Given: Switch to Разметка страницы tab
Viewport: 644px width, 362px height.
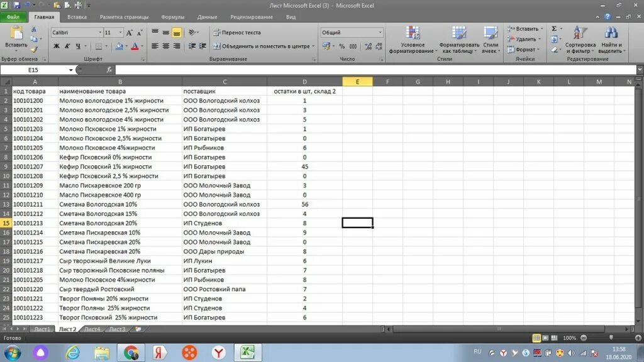Looking at the screenshot, I should 124,17.
